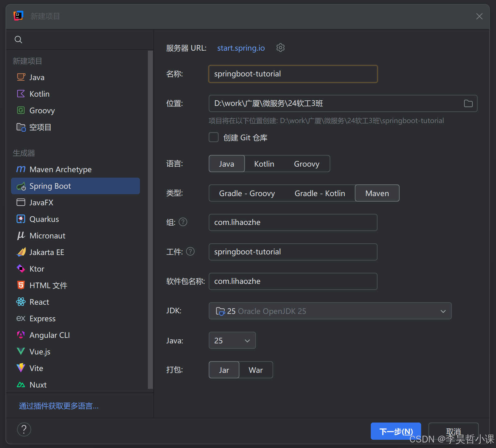Close the 新建项目 dialog

click(479, 16)
